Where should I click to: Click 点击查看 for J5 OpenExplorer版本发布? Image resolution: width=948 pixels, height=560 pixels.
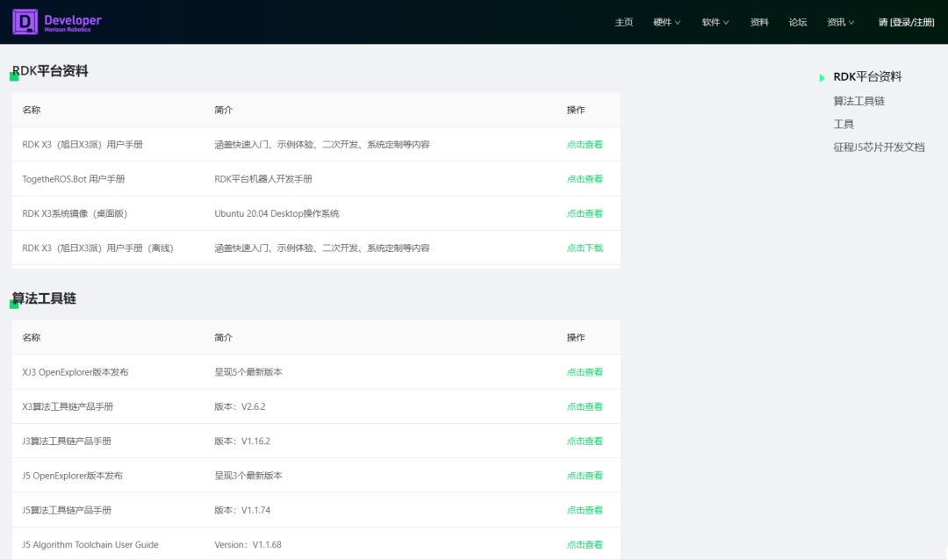point(585,476)
